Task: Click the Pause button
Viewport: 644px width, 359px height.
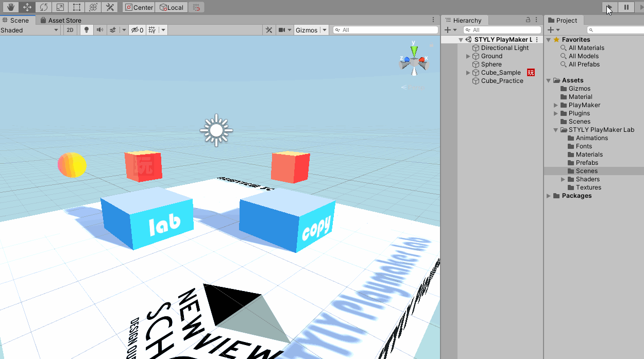Action: [x=626, y=7]
